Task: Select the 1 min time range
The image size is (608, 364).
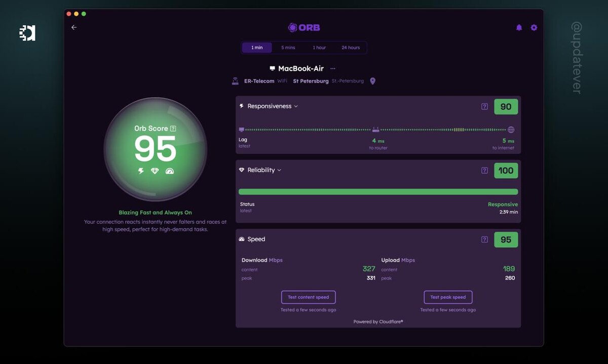Action: (x=257, y=48)
